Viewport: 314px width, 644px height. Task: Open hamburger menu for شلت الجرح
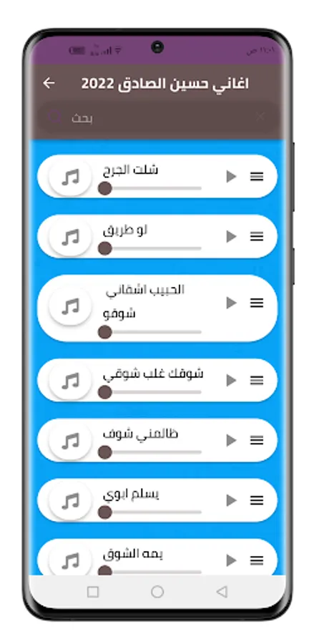(x=257, y=177)
